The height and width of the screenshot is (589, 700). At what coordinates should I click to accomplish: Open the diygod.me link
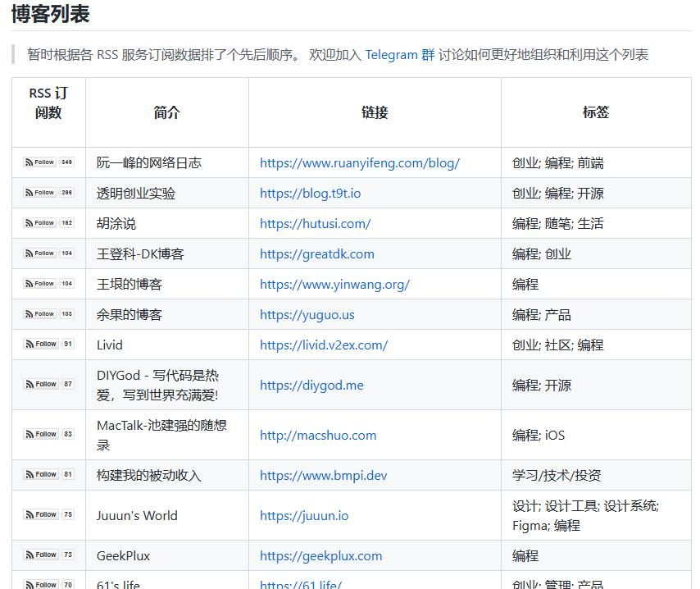coord(311,386)
